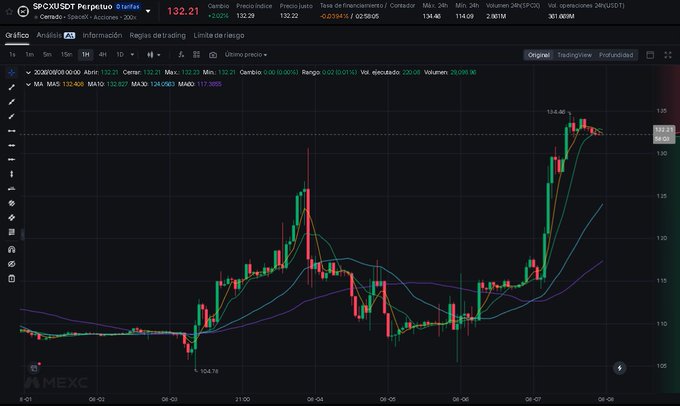
Task: Select the trend line segment tool
Action: pyautogui.click(x=12, y=87)
